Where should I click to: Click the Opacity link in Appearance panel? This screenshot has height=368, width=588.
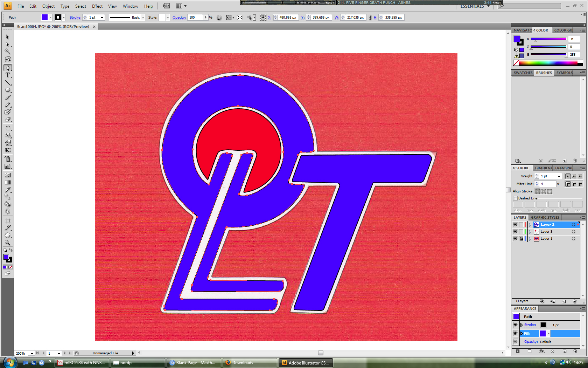pos(531,342)
